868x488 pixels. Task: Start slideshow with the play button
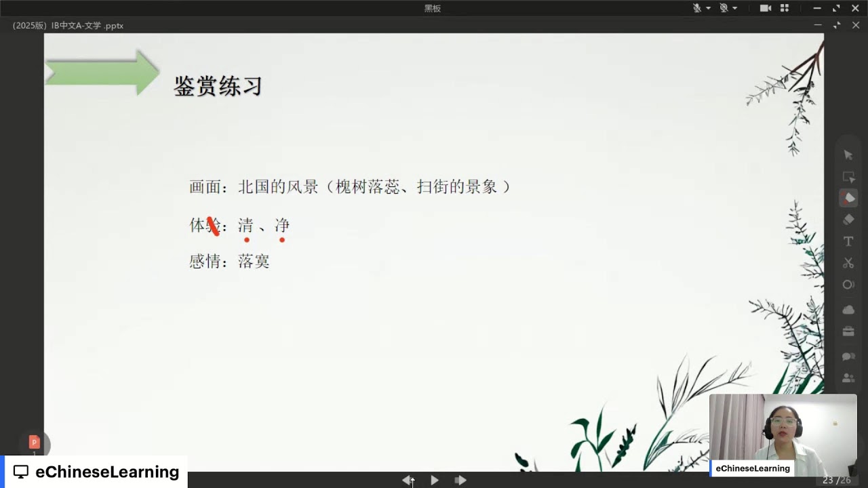(434, 480)
